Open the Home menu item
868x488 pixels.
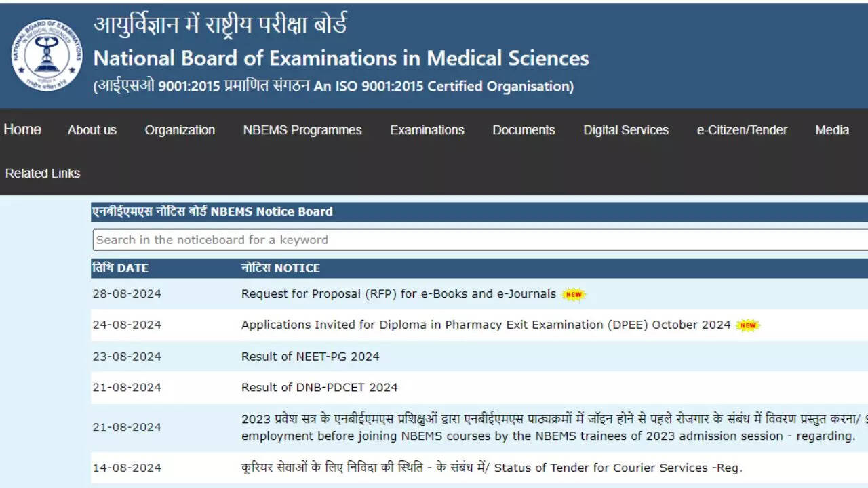pyautogui.click(x=22, y=129)
